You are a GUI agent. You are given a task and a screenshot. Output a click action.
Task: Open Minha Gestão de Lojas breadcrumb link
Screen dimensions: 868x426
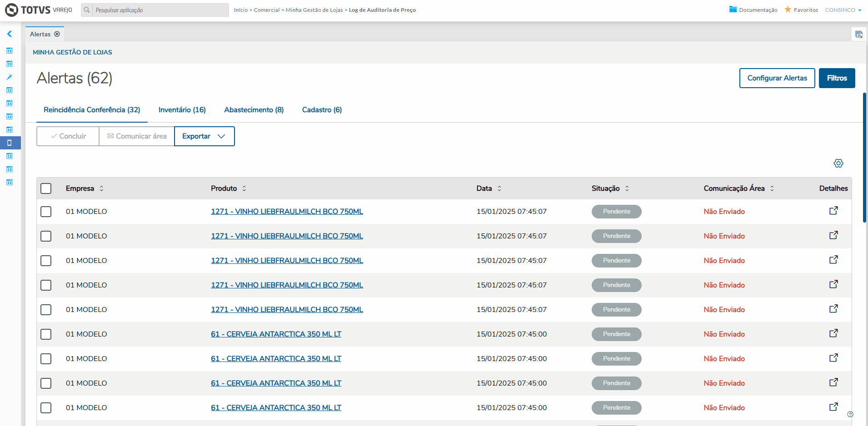pos(314,10)
